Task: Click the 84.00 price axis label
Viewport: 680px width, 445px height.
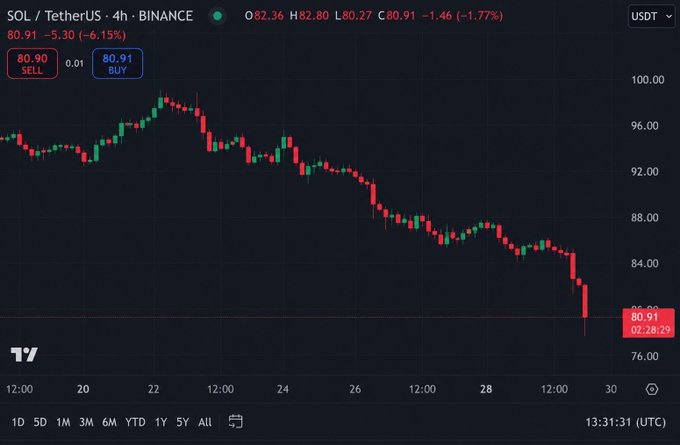Action: tap(644, 264)
